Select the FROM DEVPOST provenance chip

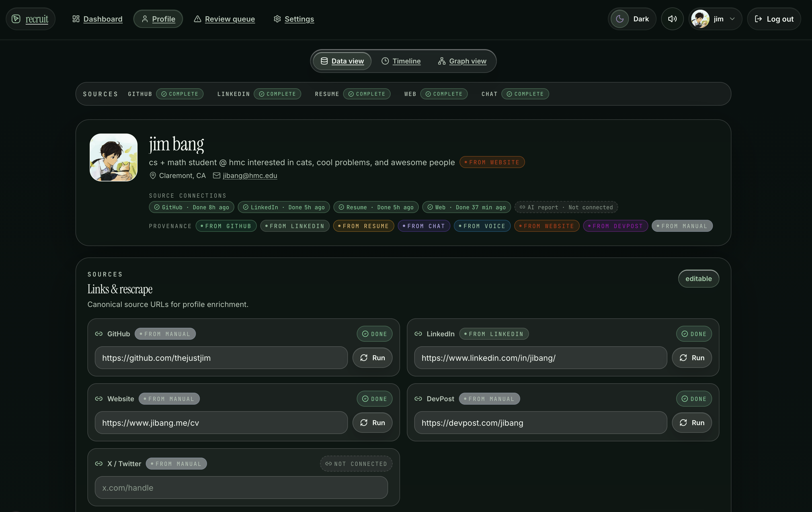coord(616,226)
